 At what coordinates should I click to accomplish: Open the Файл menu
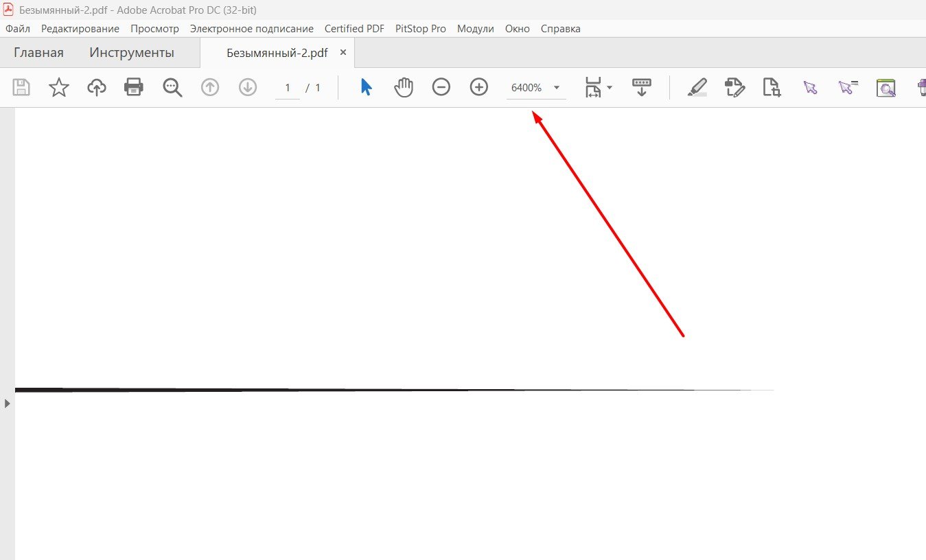coord(18,29)
